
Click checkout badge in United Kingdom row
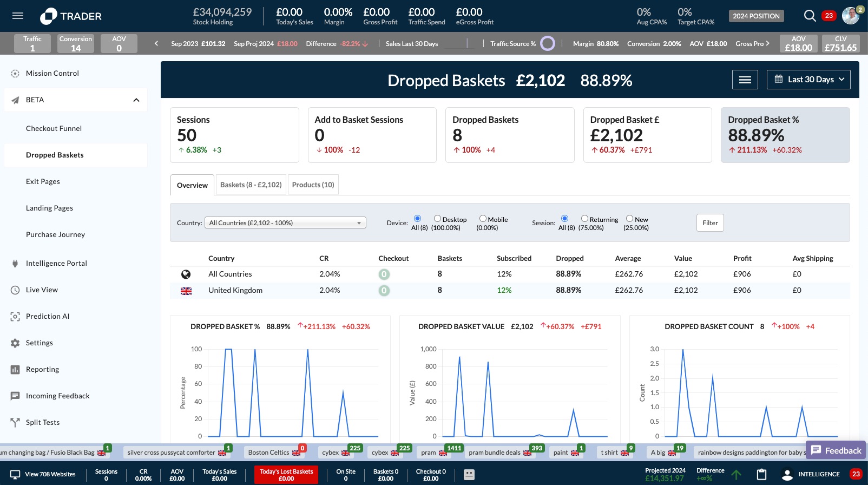coord(384,291)
